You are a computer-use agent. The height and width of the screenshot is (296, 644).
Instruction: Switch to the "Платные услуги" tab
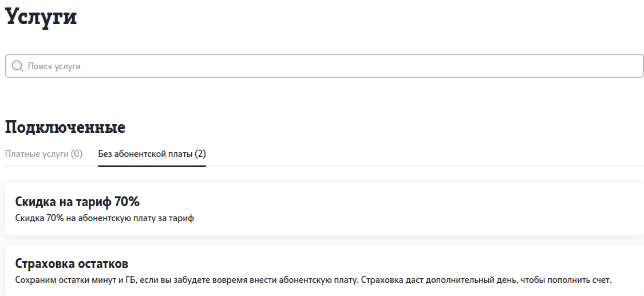tap(37, 154)
